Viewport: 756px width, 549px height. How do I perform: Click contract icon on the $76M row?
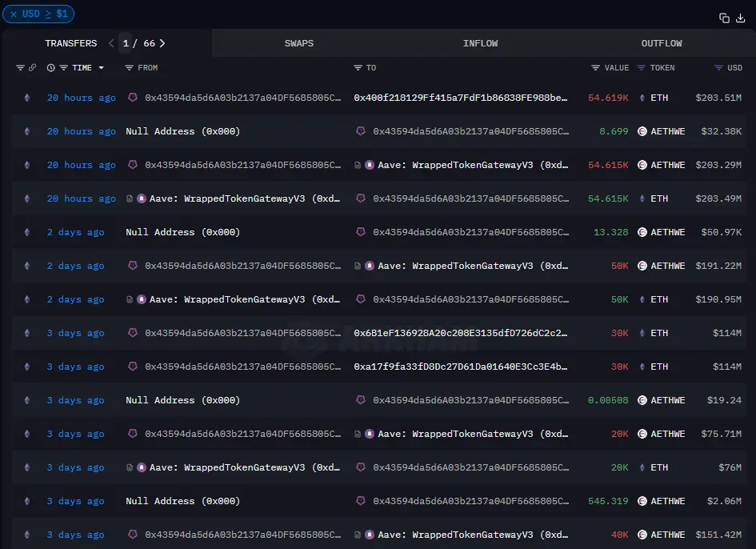point(130,467)
